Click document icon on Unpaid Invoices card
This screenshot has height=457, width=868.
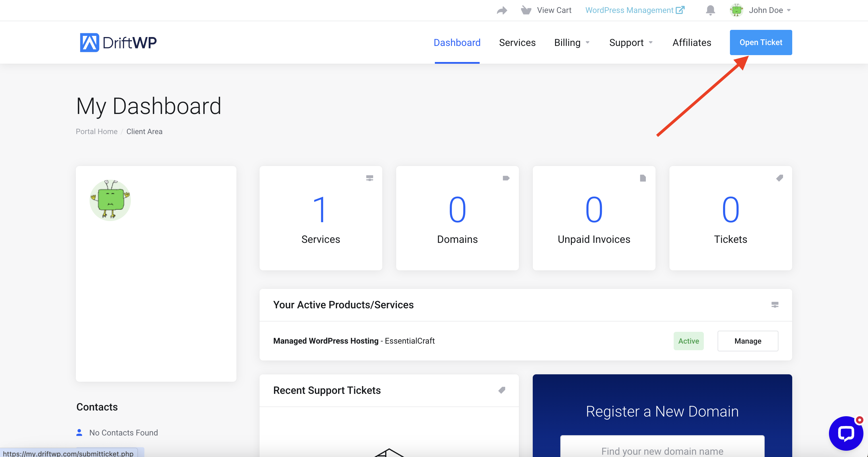(643, 178)
